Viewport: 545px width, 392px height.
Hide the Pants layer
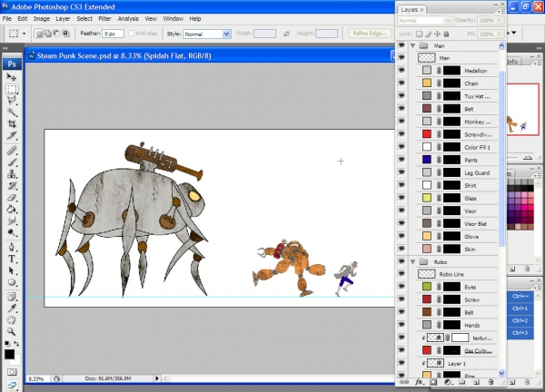[x=401, y=160]
